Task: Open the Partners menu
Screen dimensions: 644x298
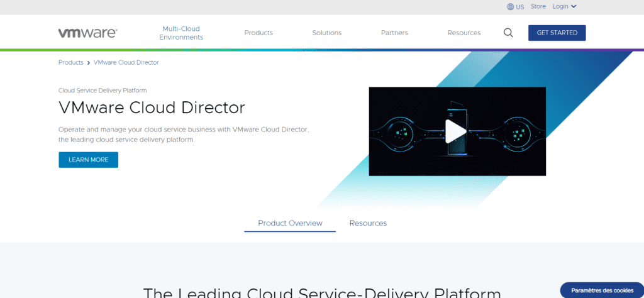Action: [394, 33]
